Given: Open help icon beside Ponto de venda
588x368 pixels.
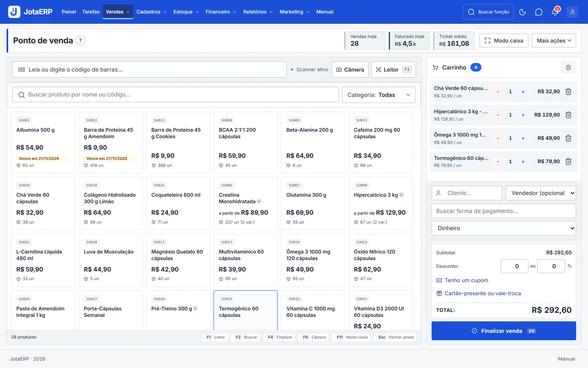Looking at the screenshot, I should pos(80,40).
